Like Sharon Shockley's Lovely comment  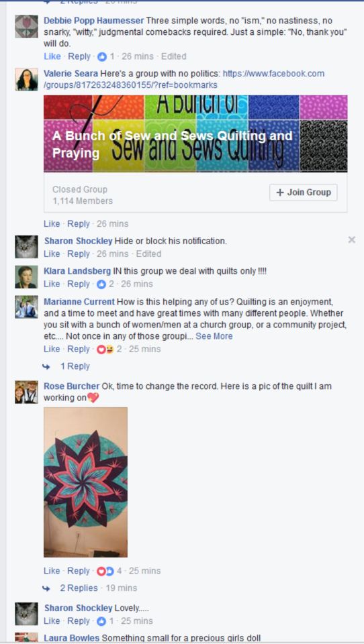click(52, 621)
